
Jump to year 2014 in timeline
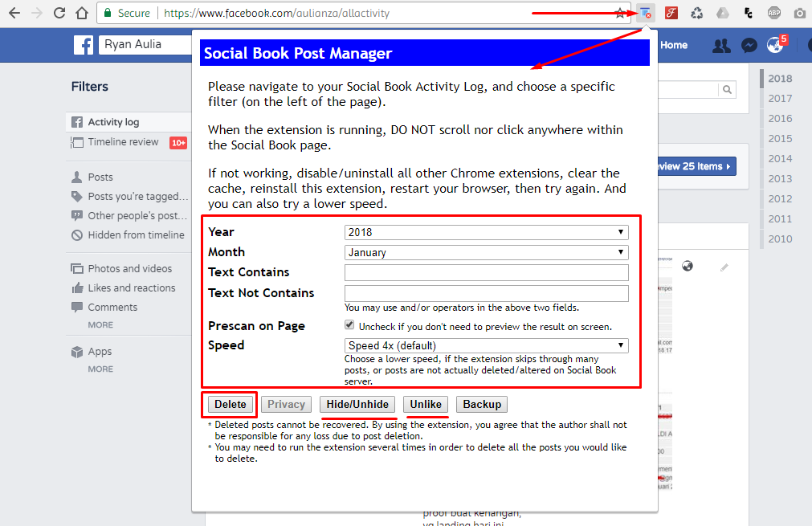[780, 159]
